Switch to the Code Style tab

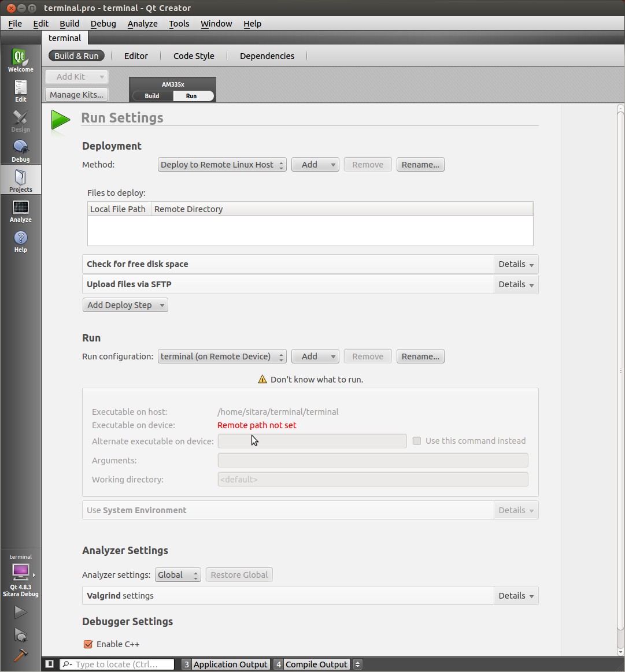tap(194, 55)
